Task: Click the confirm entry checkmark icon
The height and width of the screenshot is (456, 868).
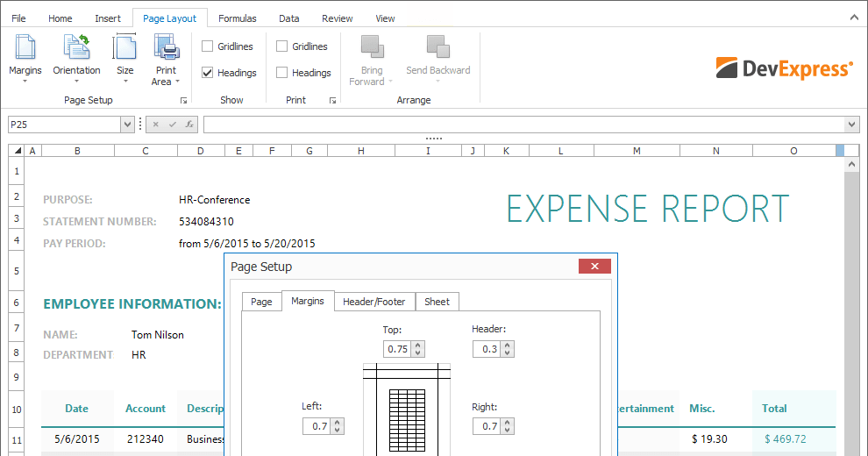Action: click(x=172, y=125)
